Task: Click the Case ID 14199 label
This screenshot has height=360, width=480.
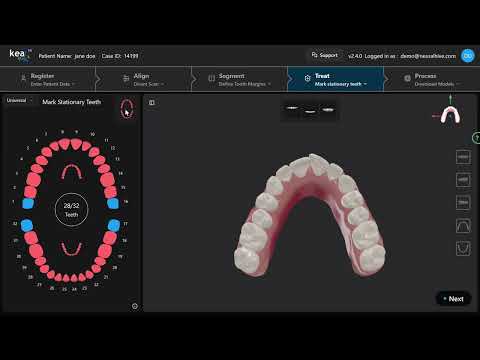Action: 120,56
